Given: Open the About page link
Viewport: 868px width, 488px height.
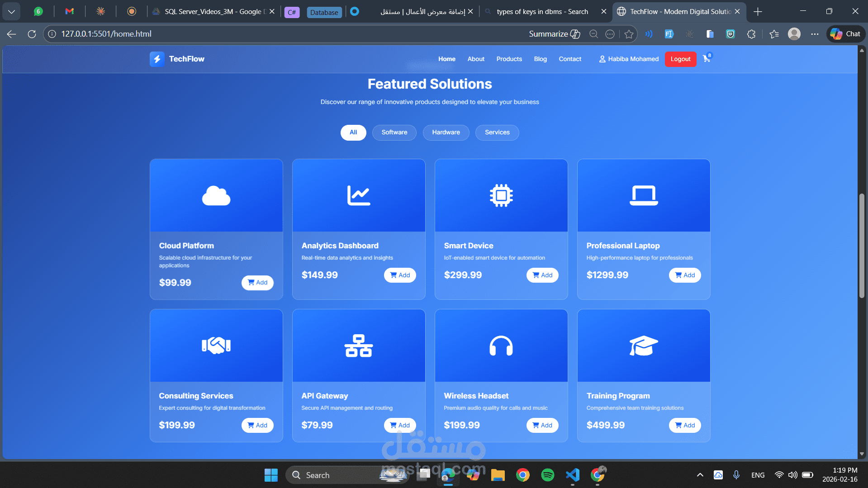Looking at the screenshot, I should click(x=476, y=59).
